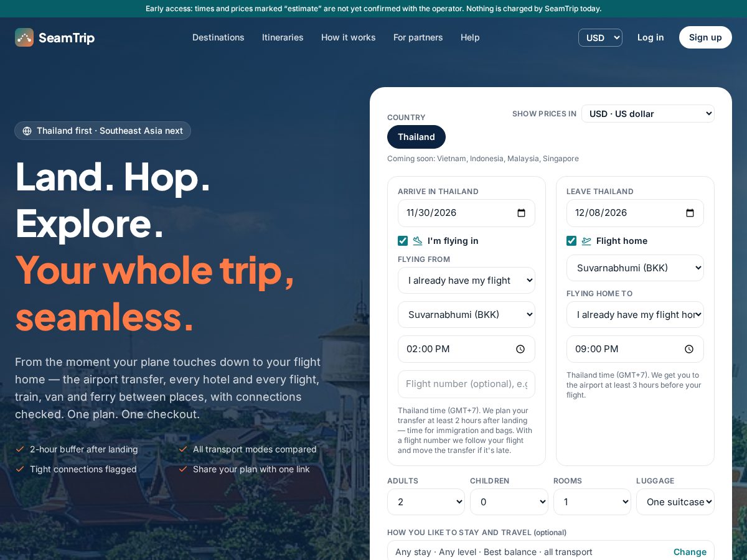Open the arrival airport Suvarnabhumi (BKK) dropdown
The width and height of the screenshot is (747, 560).
point(466,315)
